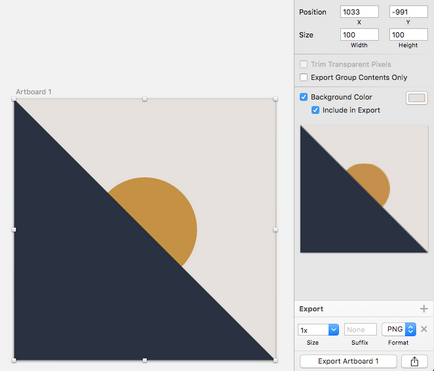434x371 pixels.
Task: Open the PNG format dropdown
Action: point(399,329)
